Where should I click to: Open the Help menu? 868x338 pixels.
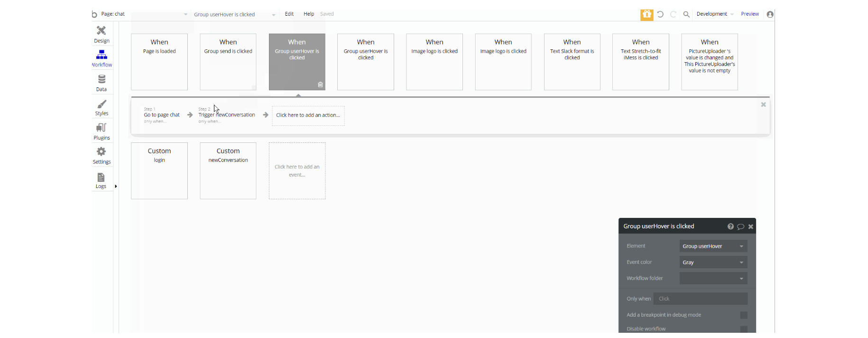(309, 14)
